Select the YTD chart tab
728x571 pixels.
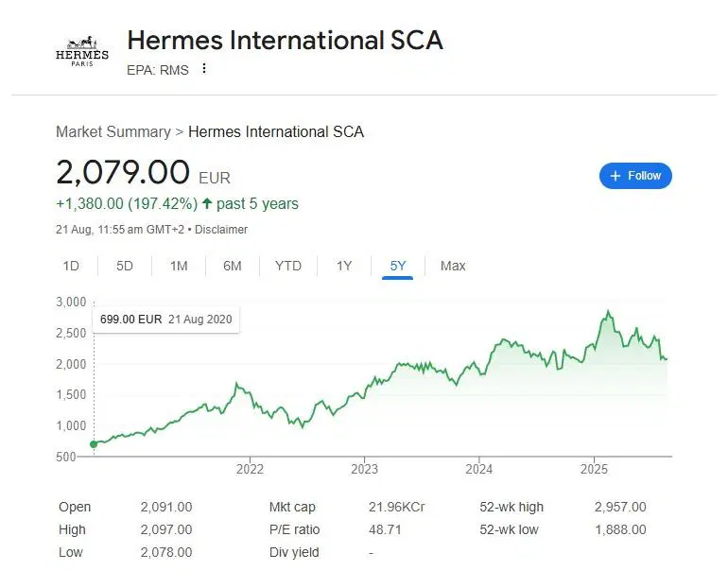pos(288,266)
